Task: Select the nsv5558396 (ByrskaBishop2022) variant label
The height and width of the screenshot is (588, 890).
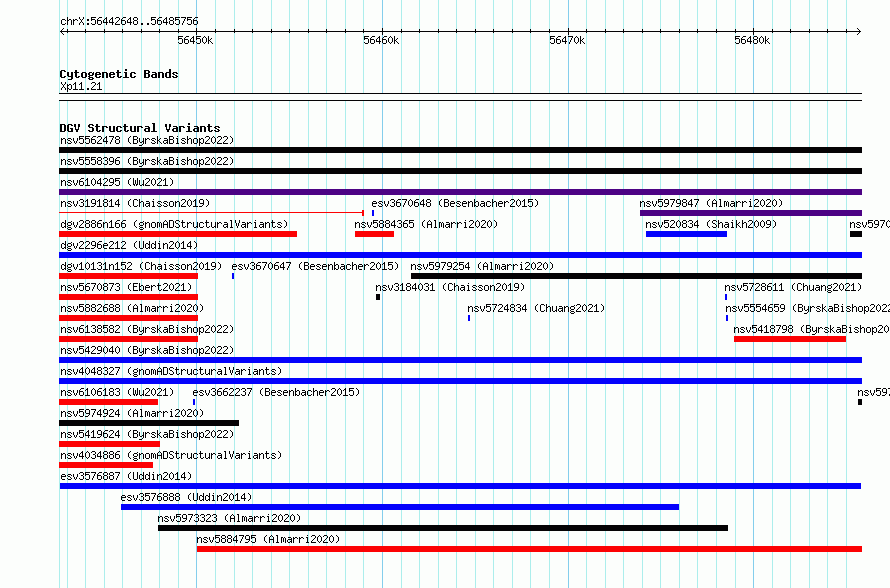Action: 147,161
